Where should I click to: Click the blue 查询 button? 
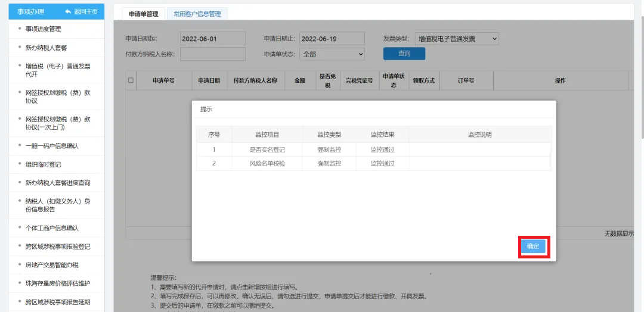404,54
